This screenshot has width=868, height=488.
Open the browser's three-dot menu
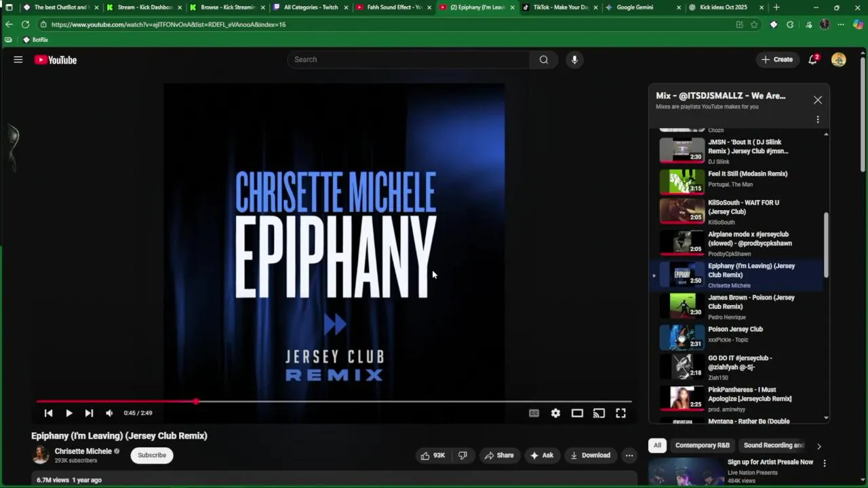[x=841, y=24]
